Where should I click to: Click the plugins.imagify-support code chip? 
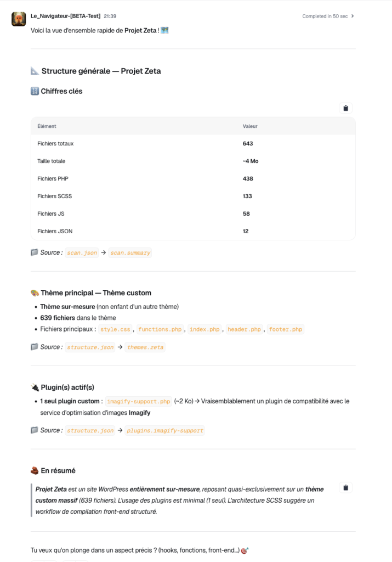point(165,431)
